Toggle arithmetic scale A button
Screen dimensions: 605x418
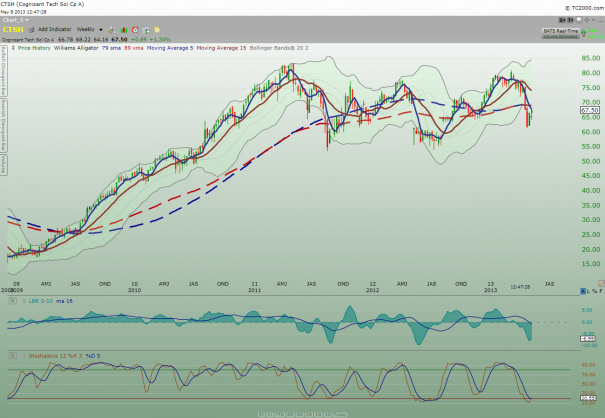583,291
